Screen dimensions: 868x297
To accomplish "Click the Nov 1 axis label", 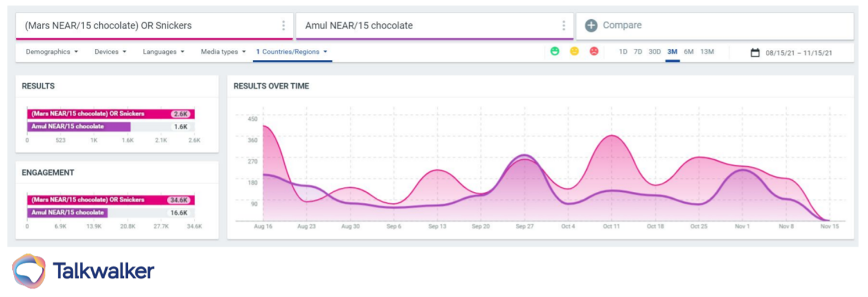I will click(743, 227).
